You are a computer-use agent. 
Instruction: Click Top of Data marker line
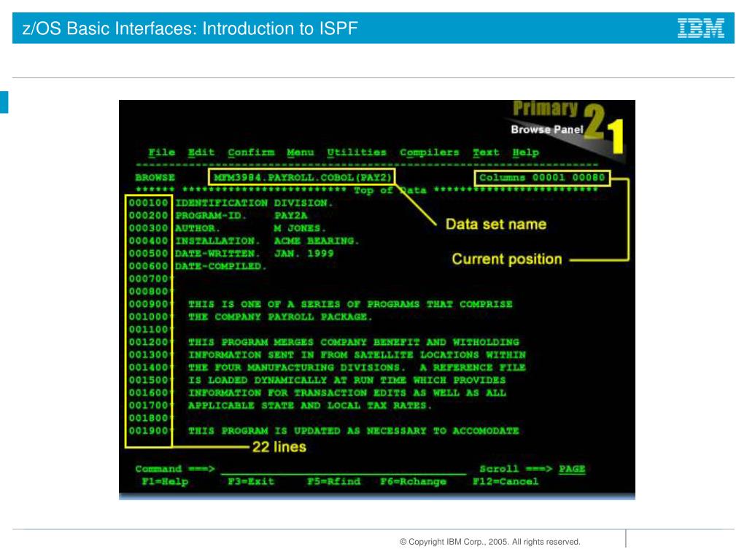click(366, 190)
